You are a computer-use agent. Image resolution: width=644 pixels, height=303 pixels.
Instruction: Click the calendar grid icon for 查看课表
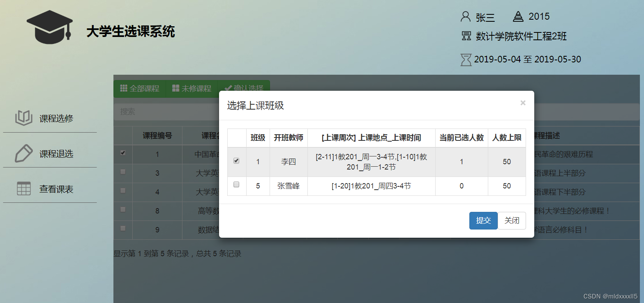tap(23, 188)
